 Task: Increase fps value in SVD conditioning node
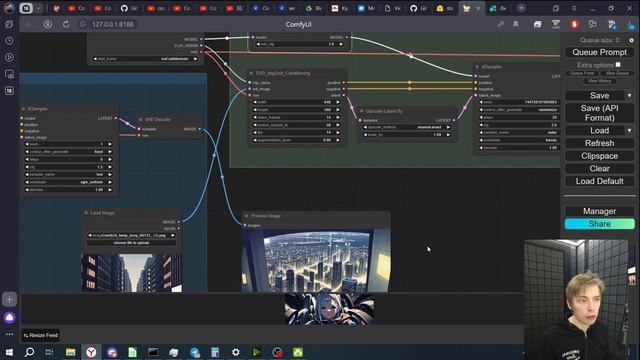[x=338, y=133]
